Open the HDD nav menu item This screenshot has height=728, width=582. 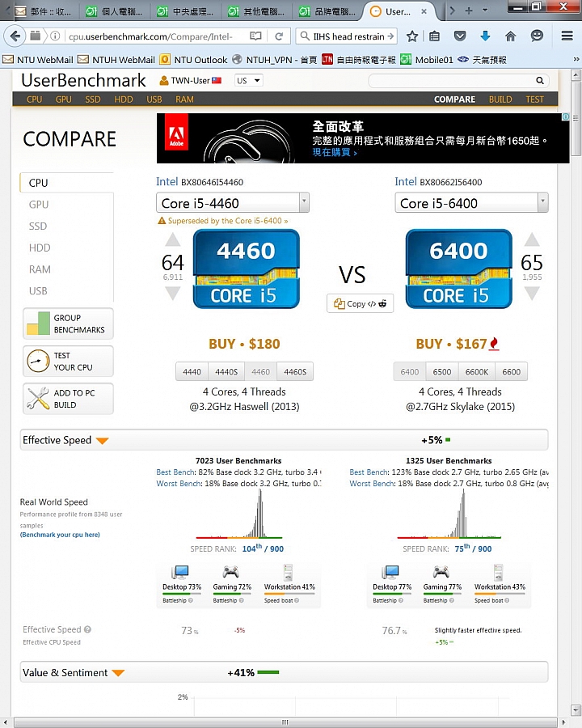point(124,99)
